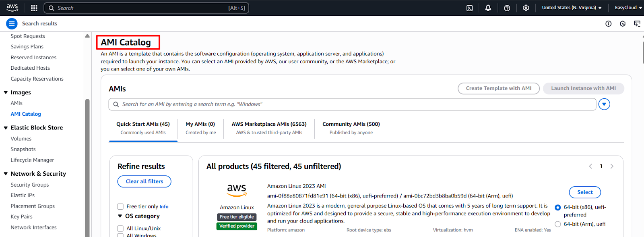Viewport: 644px width, 237px height.
Task: Switch to Quick Start AMIs tab
Action: 143,128
